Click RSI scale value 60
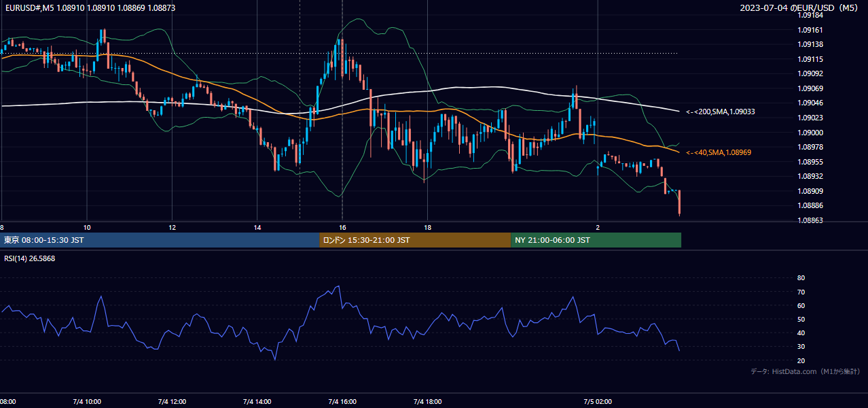The height and width of the screenshot is (408, 868). (801, 305)
